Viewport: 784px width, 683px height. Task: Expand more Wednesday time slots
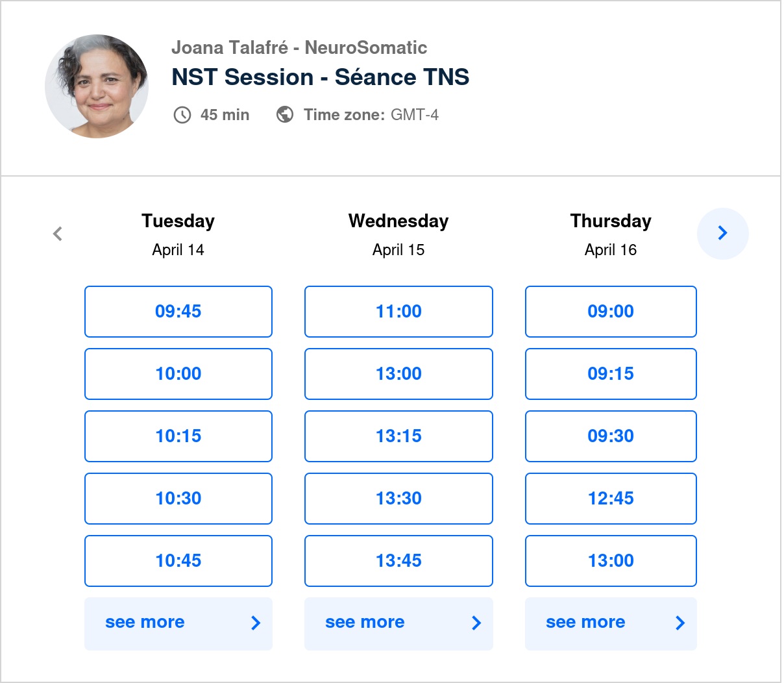[398, 623]
